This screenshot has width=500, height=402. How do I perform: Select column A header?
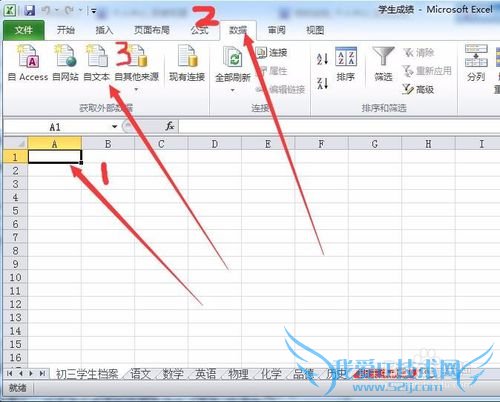click(54, 144)
